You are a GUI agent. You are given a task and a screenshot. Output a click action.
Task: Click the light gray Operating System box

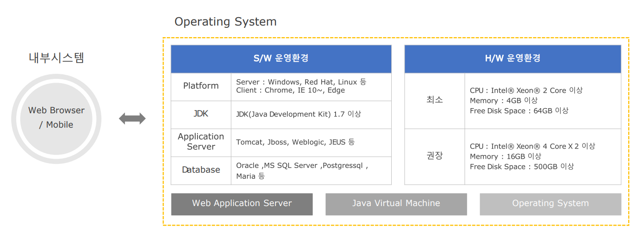550,204
